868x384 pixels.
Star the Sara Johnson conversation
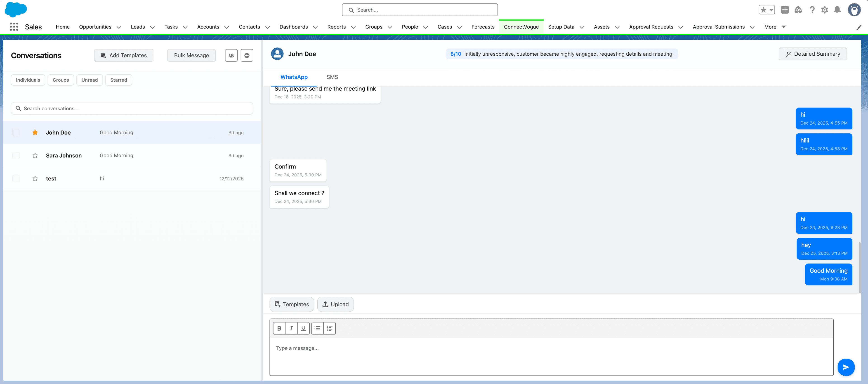(x=35, y=155)
